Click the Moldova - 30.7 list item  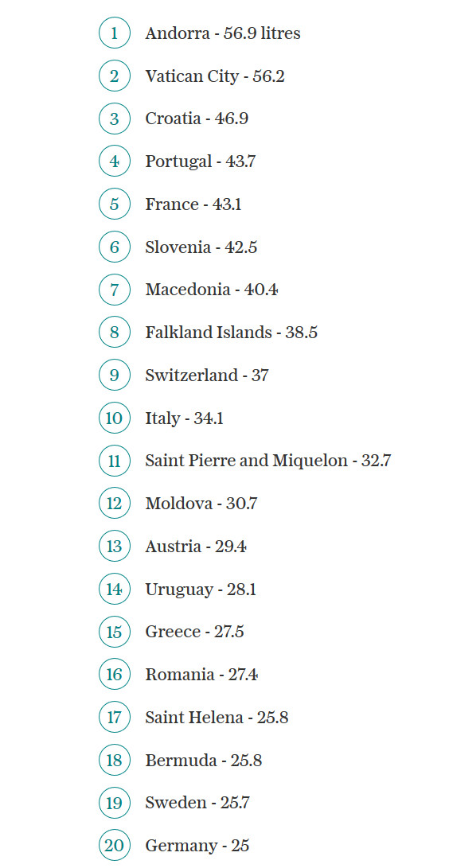point(201,504)
